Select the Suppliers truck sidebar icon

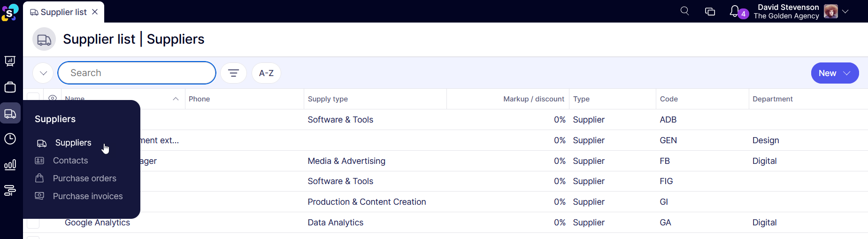pos(10,114)
